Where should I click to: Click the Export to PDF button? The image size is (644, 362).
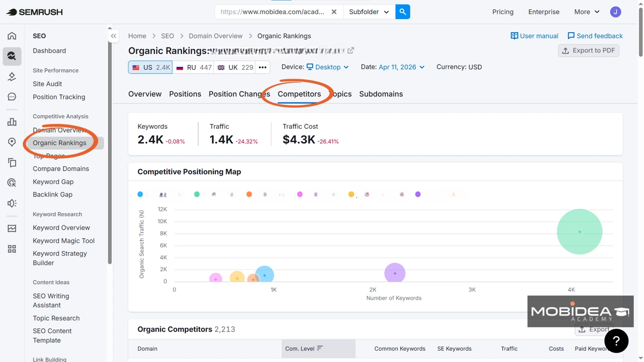[588, 50]
